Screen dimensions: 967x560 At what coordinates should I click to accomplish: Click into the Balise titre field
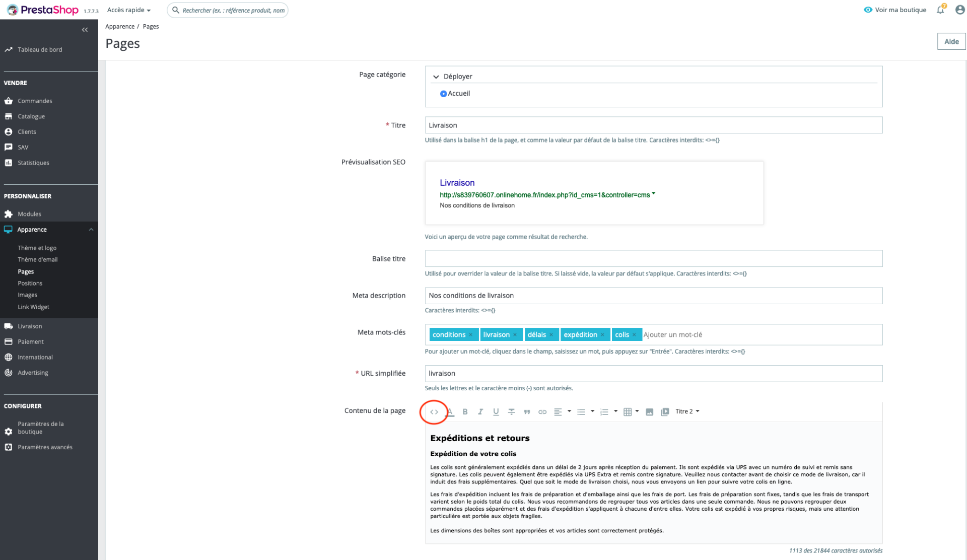coord(653,259)
